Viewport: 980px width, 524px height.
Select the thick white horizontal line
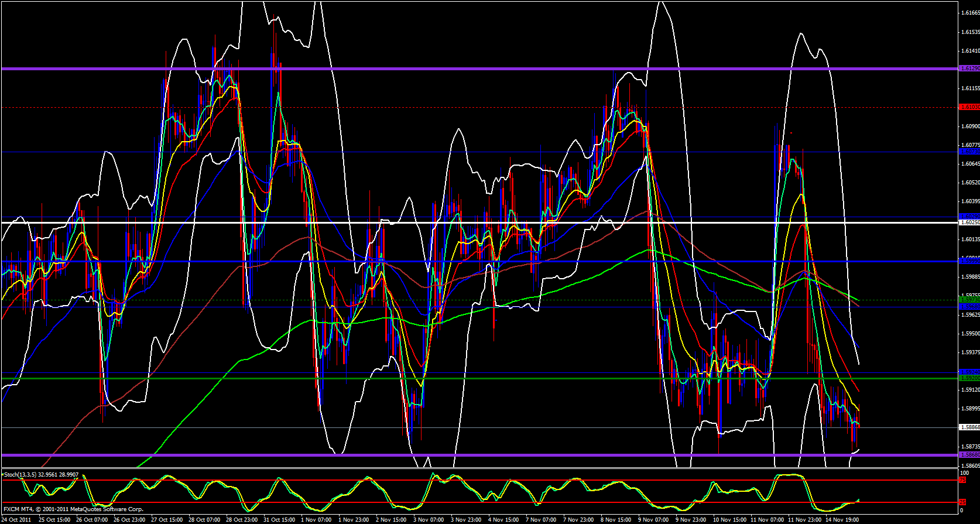pyautogui.click(x=468, y=222)
